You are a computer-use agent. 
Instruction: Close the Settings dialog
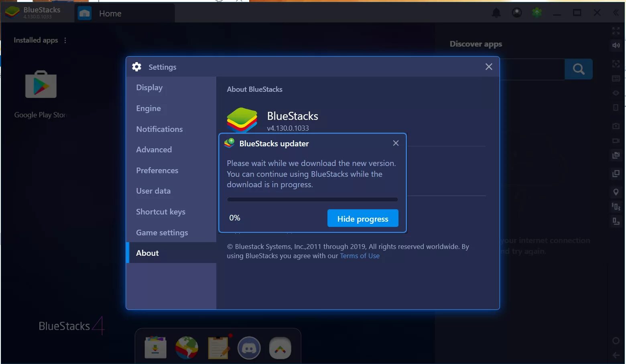click(489, 67)
